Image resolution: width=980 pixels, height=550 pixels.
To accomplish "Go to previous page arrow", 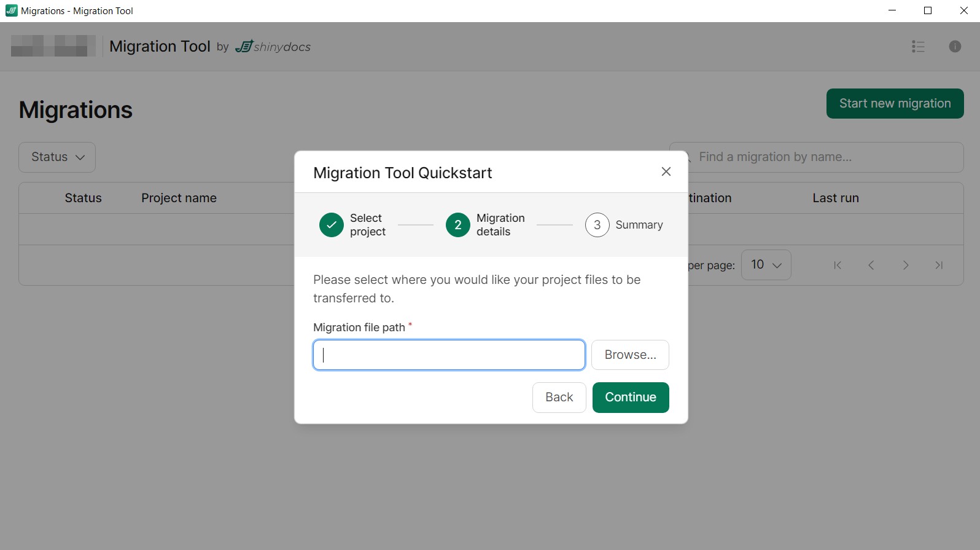I will 871,265.
